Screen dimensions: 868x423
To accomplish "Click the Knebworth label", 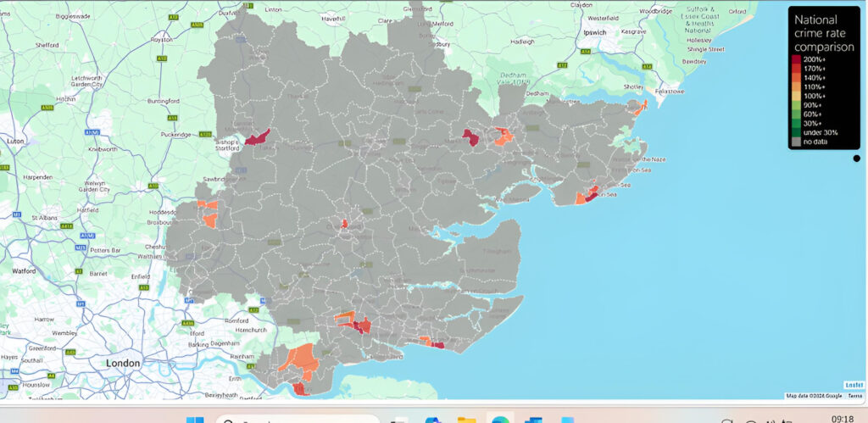I will 102,149.
